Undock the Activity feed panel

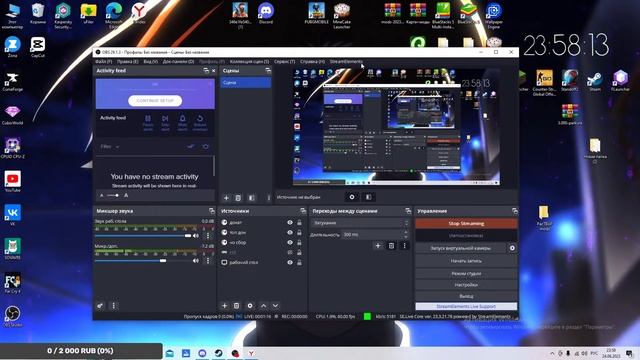pyautogui.click(x=206, y=71)
